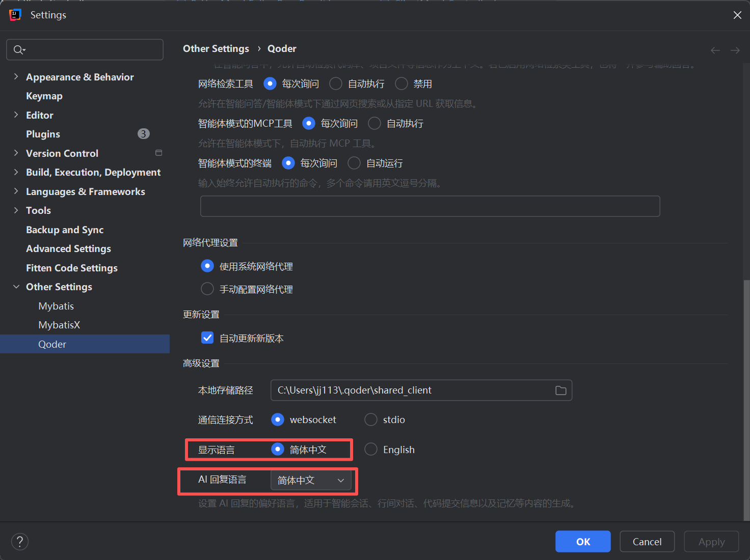
Task: Select 每次询问 for 网络检索工具
Action: tap(270, 83)
